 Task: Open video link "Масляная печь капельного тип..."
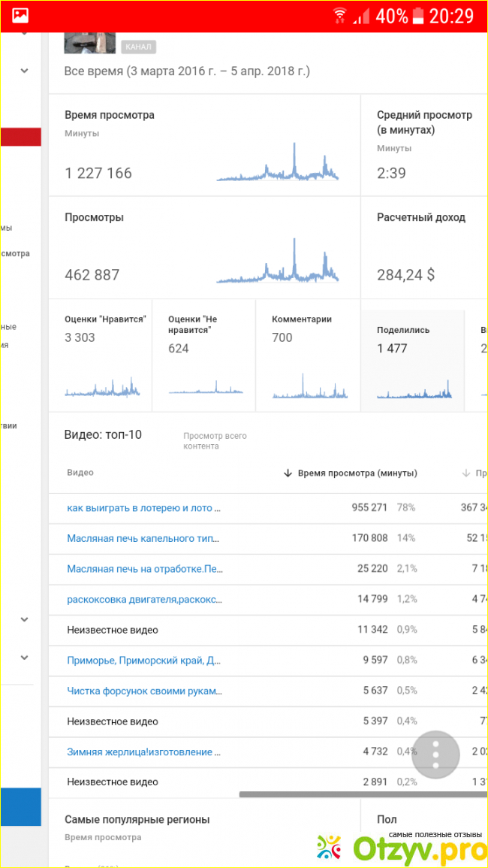pos(143,538)
